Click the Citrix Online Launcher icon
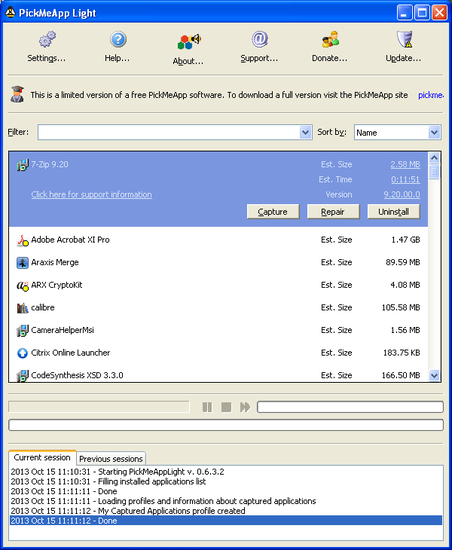 pyautogui.click(x=22, y=353)
